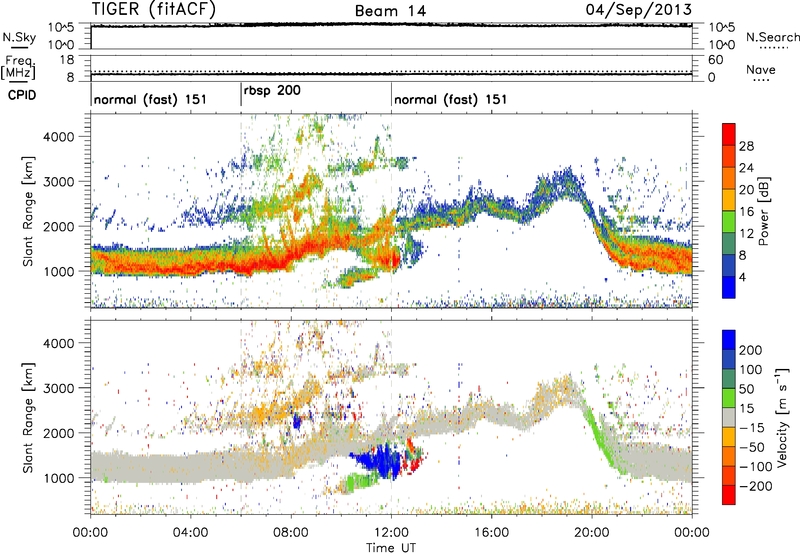Pick the bottom red Velocity colorbar segment
Image resolution: width=800 pixels, height=554 pixels.
[729, 495]
